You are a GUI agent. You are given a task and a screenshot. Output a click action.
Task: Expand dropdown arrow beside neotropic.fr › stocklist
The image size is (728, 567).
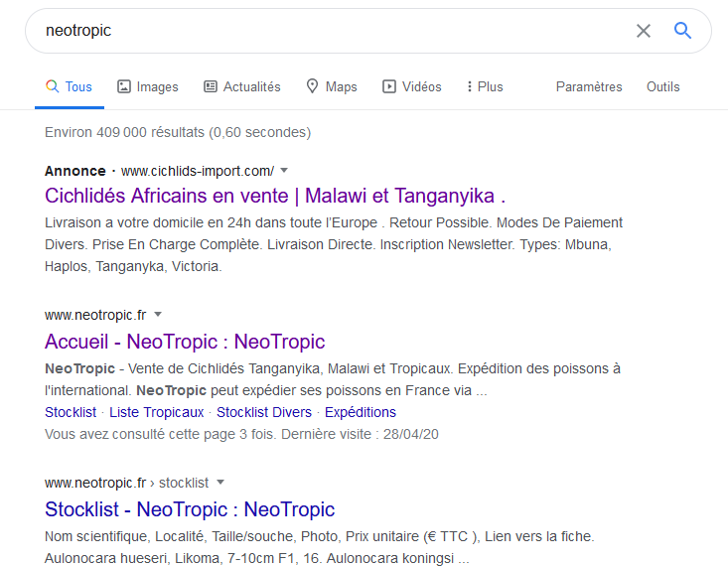point(220,482)
